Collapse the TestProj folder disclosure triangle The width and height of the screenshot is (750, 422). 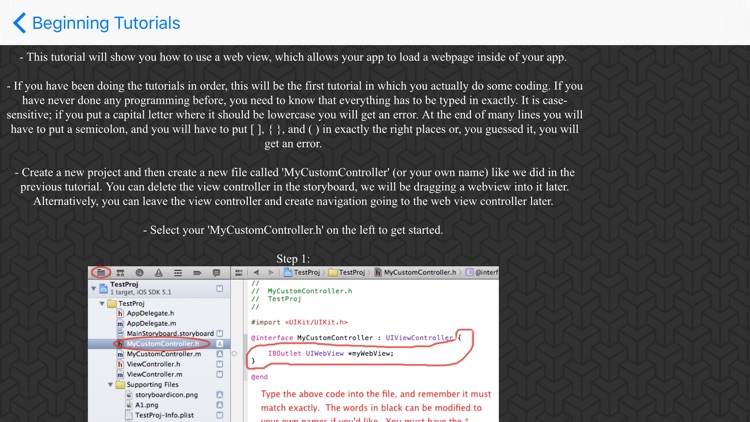pyautogui.click(x=102, y=304)
